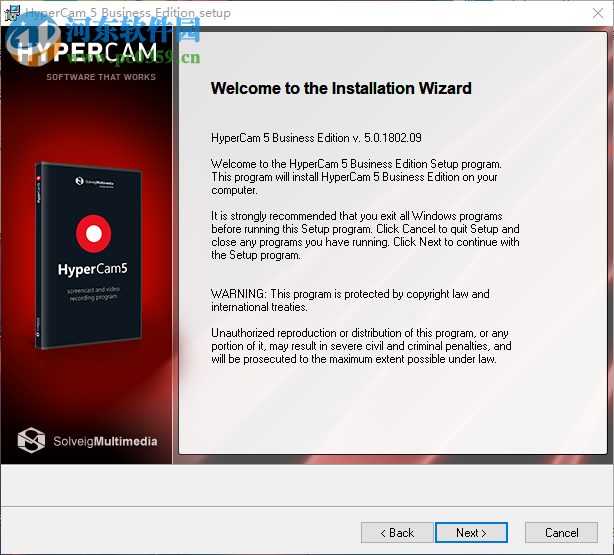Click the setup icon in the title bar
The width and height of the screenshot is (614, 555).
point(12,13)
